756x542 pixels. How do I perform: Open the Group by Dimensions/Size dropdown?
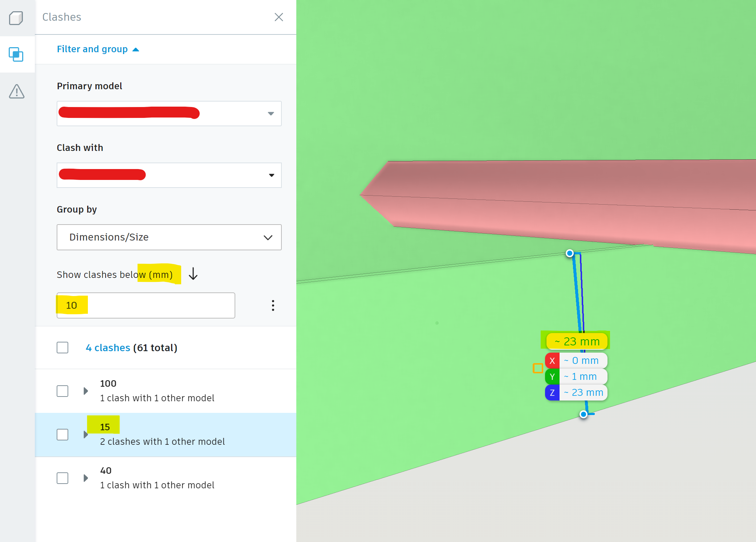(x=268, y=237)
